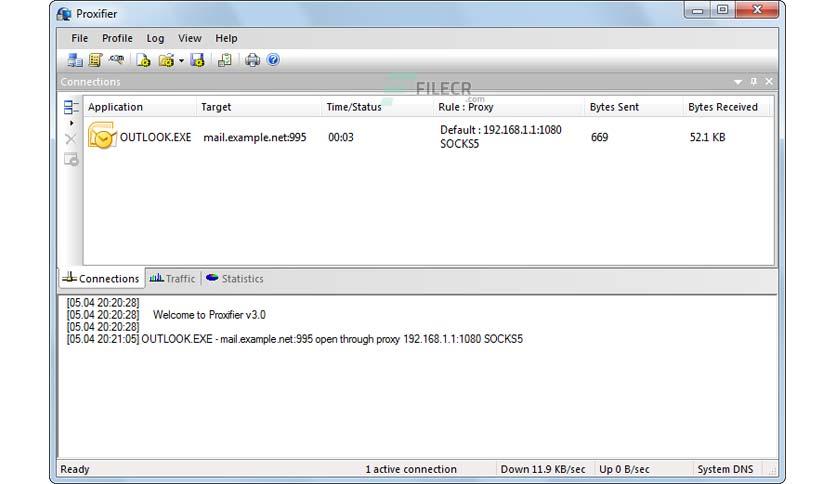
Task: Click the 52.1 KB received value
Action: (708, 137)
